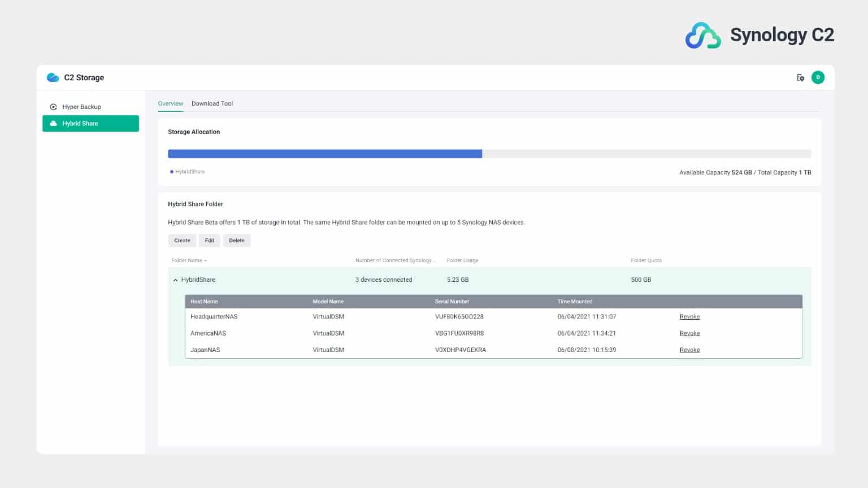The height and width of the screenshot is (488, 868).
Task: Open the green "D" user avatar menu
Action: point(818,78)
